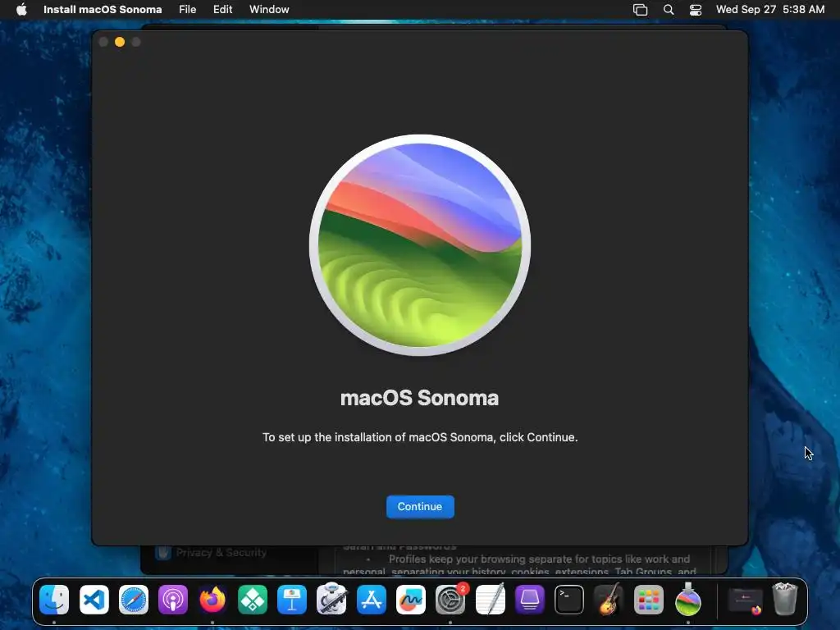Open the File menu
The height and width of the screenshot is (630, 840).
188,10
